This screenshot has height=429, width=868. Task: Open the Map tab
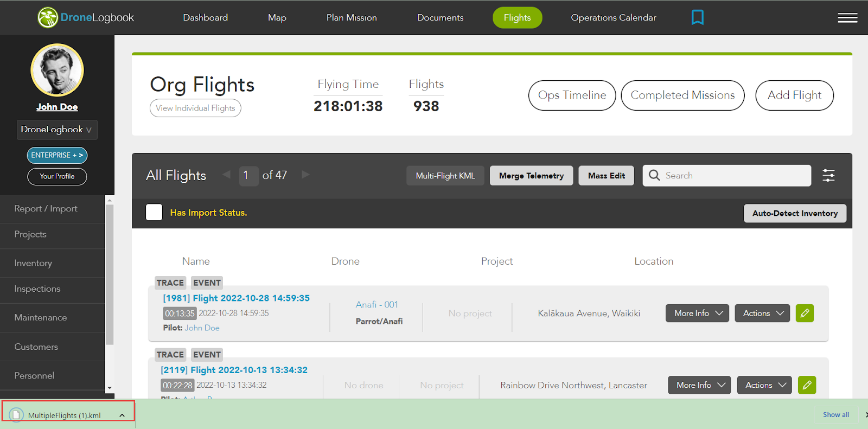coord(277,17)
